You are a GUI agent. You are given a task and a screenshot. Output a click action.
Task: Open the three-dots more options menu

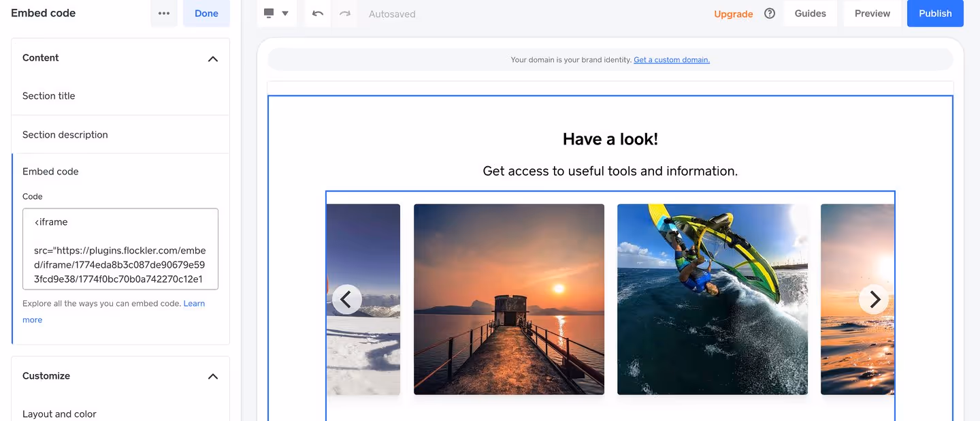pos(164,14)
